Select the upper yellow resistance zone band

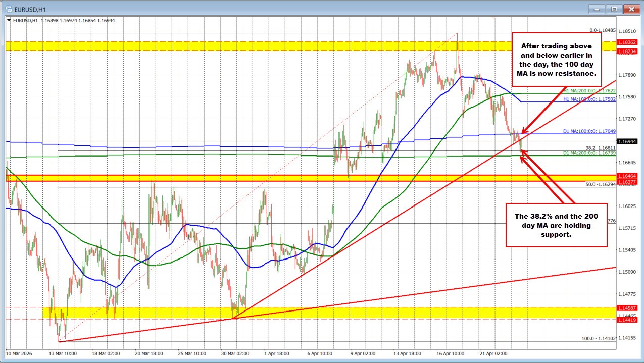coord(303,46)
